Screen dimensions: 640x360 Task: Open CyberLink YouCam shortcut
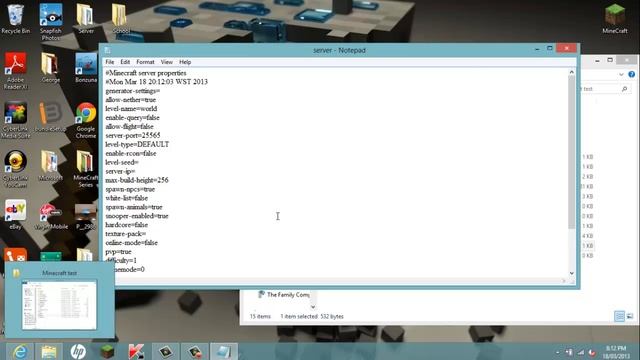(x=16, y=168)
